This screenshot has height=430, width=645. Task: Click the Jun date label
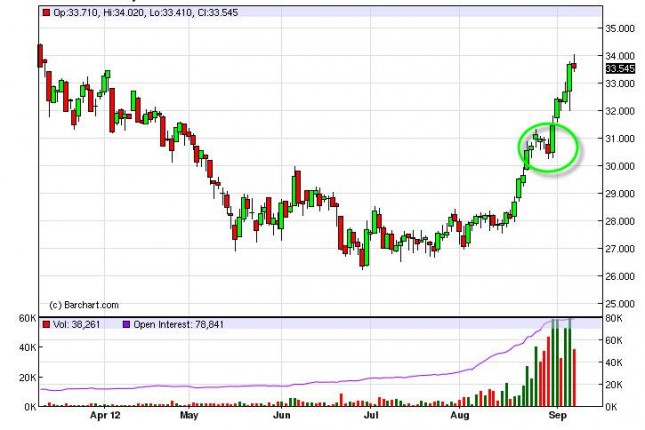point(282,415)
